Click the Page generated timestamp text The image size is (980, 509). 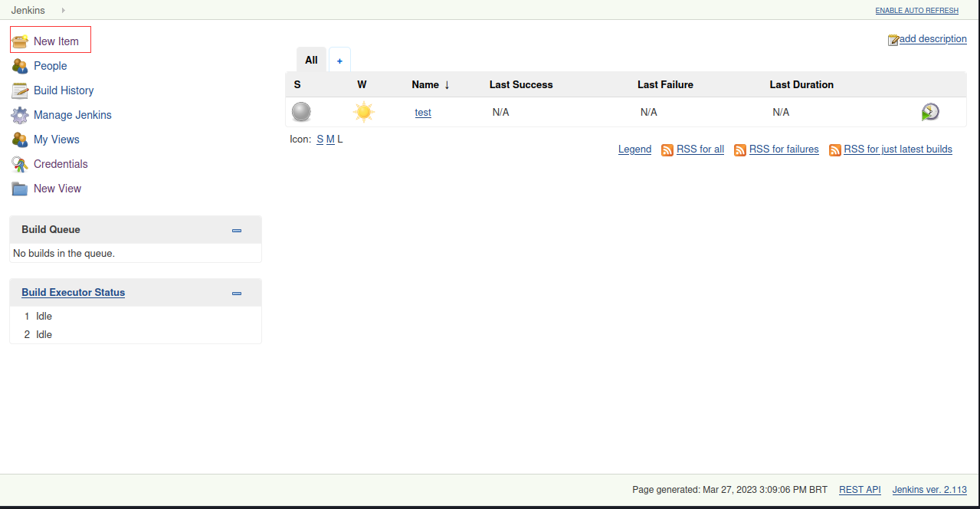point(729,489)
